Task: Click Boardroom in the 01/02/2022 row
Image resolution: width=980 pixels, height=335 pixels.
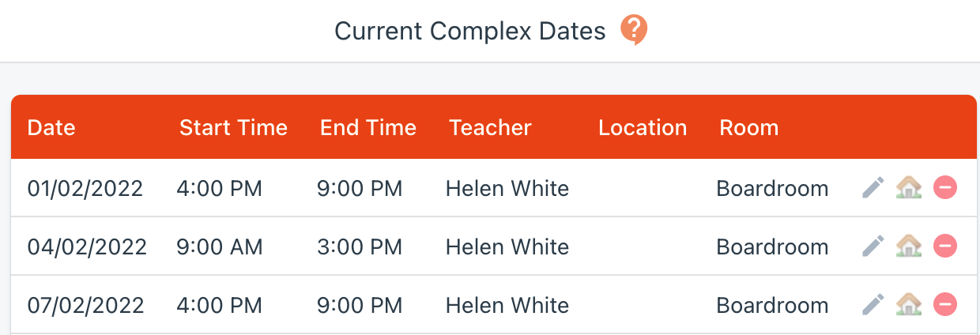Action: tap(772, 188)
